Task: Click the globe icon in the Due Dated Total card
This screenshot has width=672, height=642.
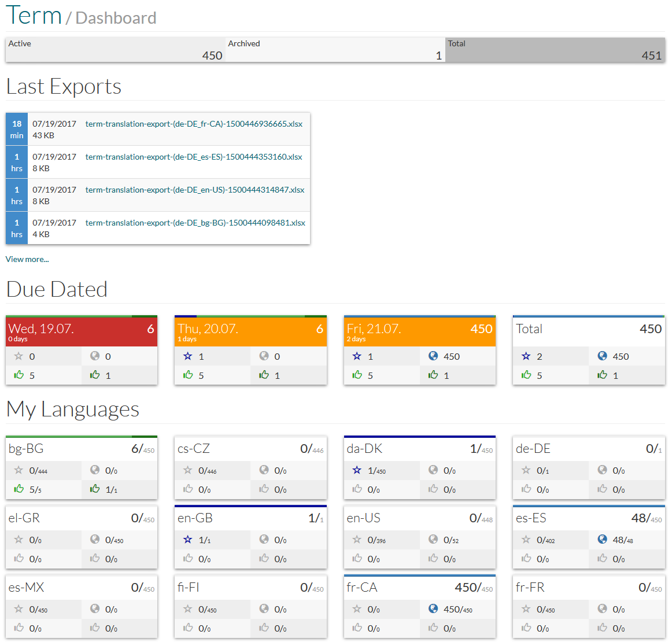Action: 602,356
